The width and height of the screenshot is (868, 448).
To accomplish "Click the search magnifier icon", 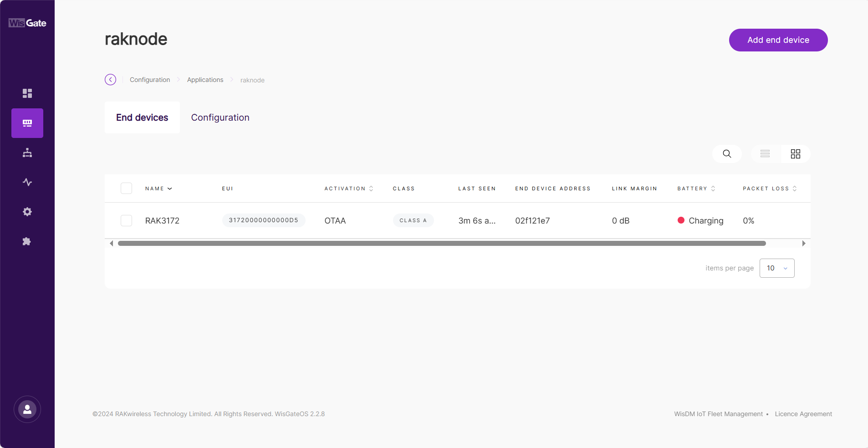I will 727,154.
